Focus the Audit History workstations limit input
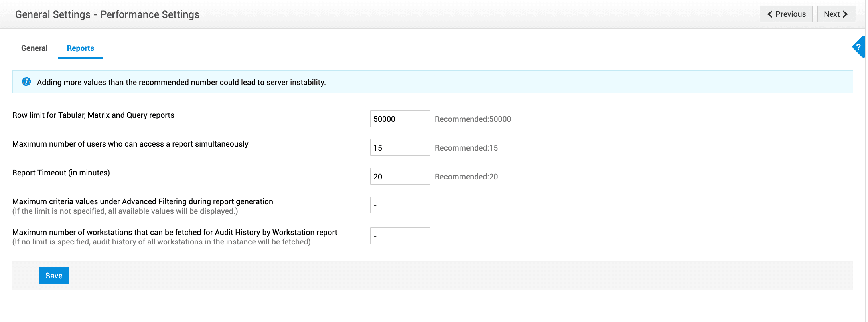 coord(400,236)
